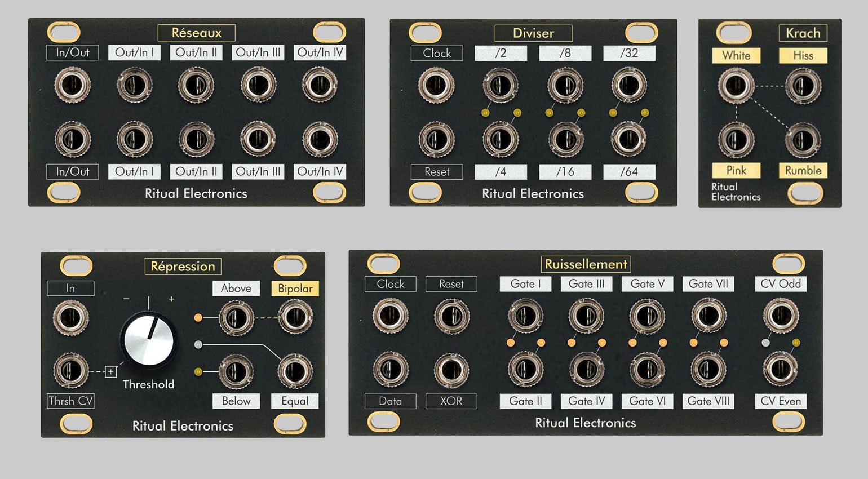The height and width of the screenshot is (479, 868).
Task: Click the lower-row Out/In IV jack on Réseaux
Action: (x=320, y=139)
